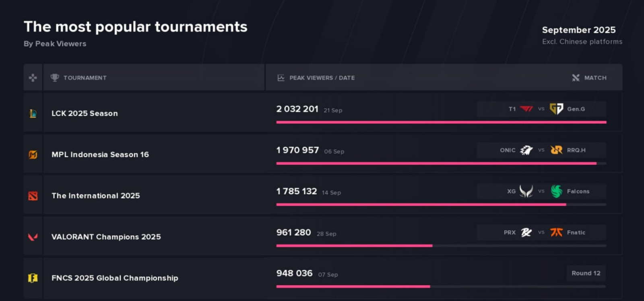Screen dimensions: 644x301
Task: Click the Fnatic team logo
Action: click(x=556, y=232)
